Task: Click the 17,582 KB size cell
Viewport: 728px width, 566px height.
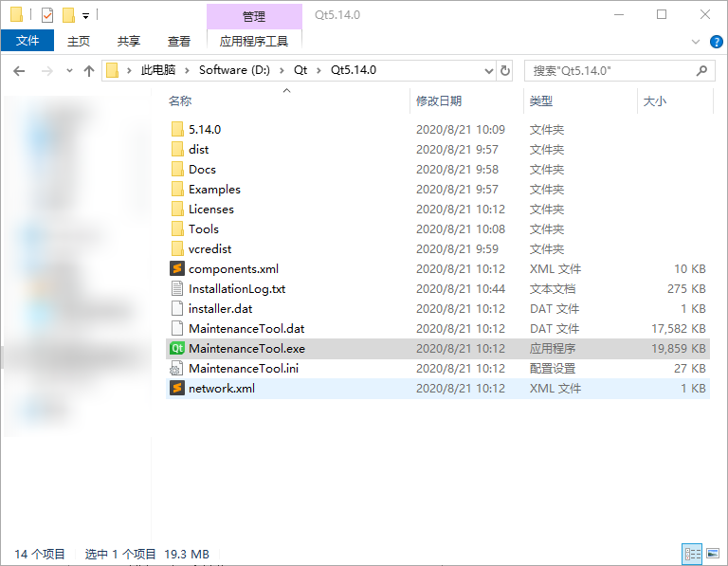Action: coord(679,329)
